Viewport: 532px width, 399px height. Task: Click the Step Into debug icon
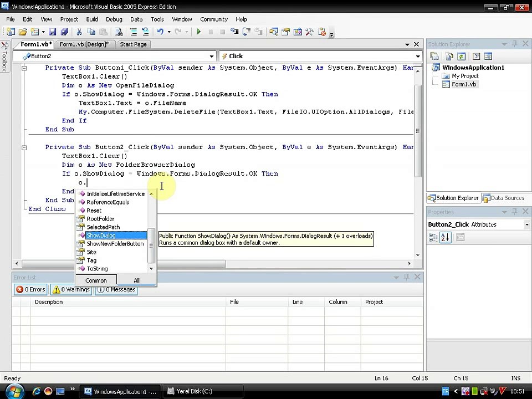(x=234, y=32)
